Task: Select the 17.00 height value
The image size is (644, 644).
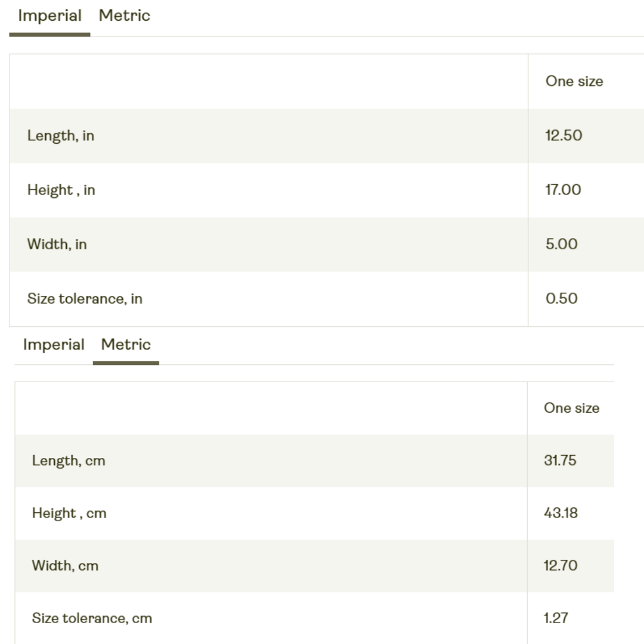Action: 563,190
